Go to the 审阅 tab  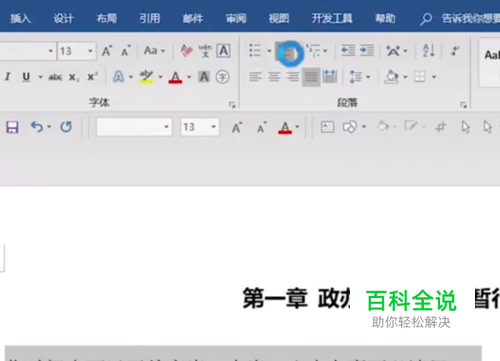tap(236, 18)
